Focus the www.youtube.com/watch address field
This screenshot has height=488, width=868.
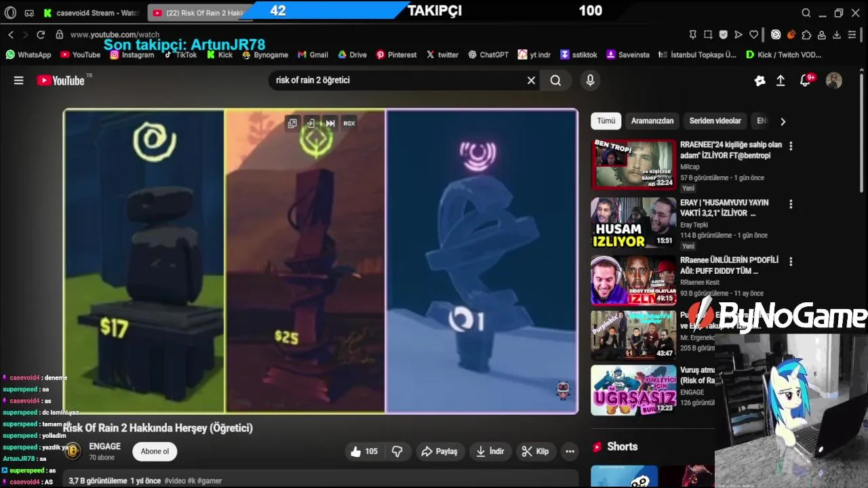[x=115, y=35]
